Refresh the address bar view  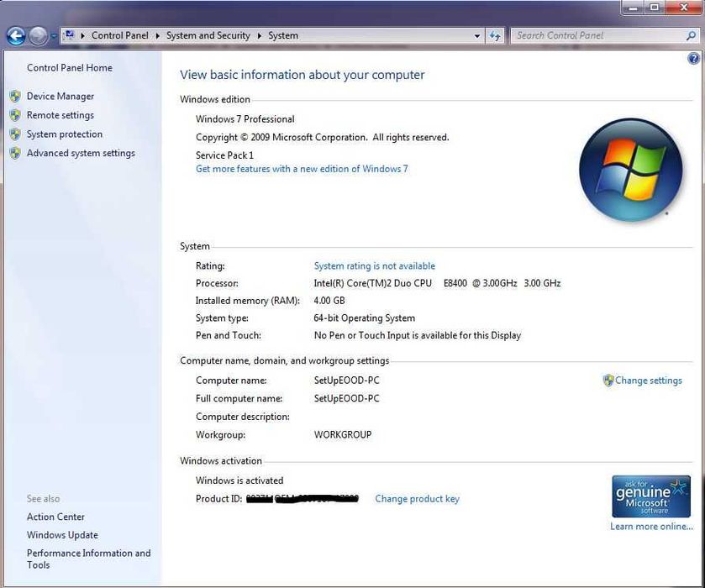(x=495, y=36)
